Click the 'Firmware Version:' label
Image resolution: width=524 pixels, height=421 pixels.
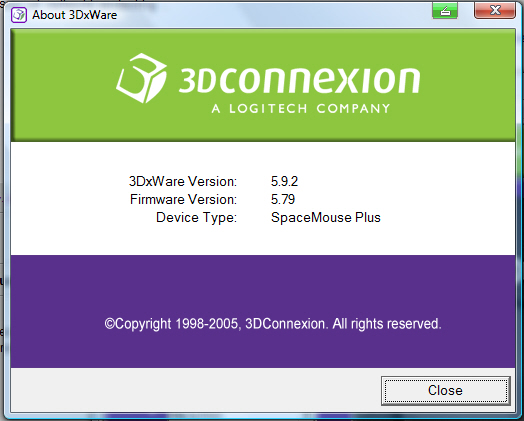click(183, 199)
